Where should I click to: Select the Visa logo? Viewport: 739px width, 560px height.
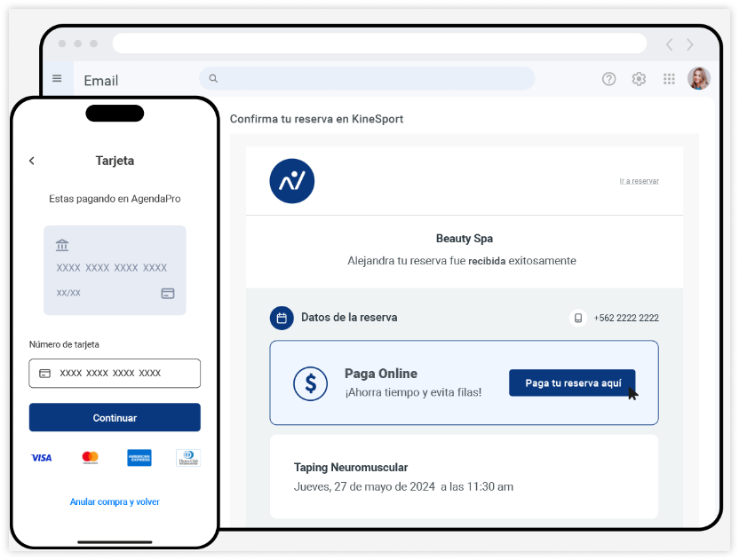(x=42, y=458)
